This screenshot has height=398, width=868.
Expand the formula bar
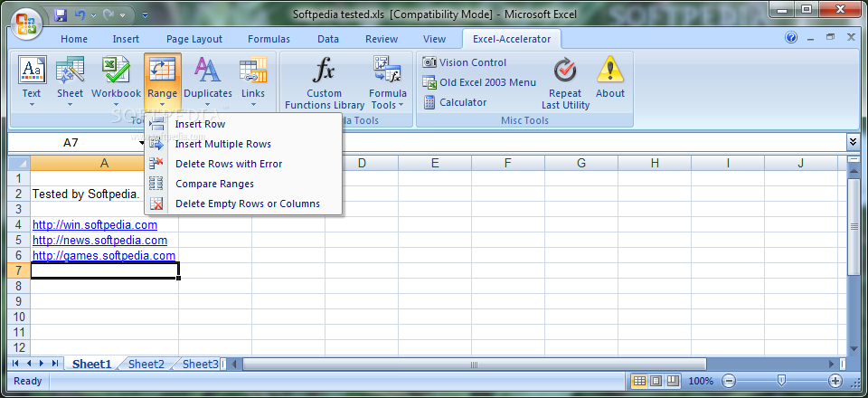(x=853, y=142)
